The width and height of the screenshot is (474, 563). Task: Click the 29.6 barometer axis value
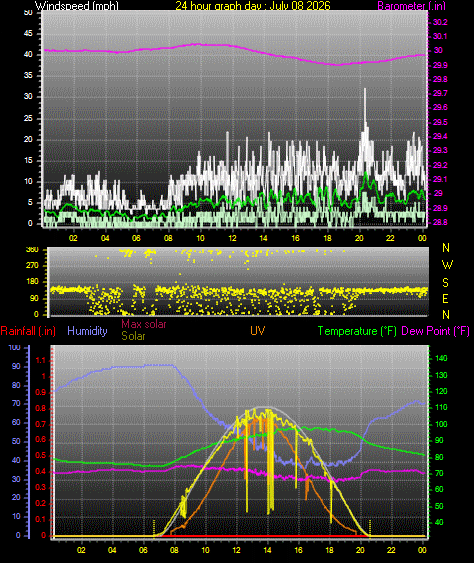[440, 107]
